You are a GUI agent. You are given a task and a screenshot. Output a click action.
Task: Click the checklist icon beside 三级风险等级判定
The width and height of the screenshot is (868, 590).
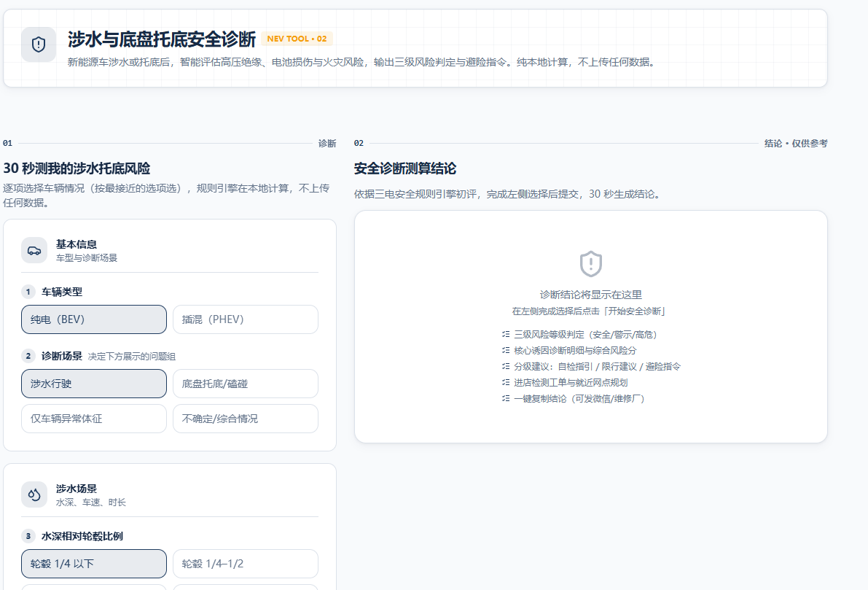(506, 334)
